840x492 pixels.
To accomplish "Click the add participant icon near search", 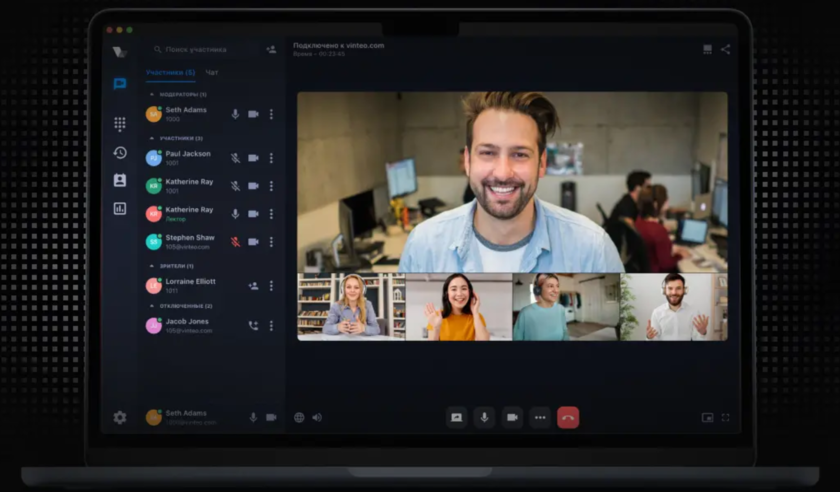I will (271, 49).
